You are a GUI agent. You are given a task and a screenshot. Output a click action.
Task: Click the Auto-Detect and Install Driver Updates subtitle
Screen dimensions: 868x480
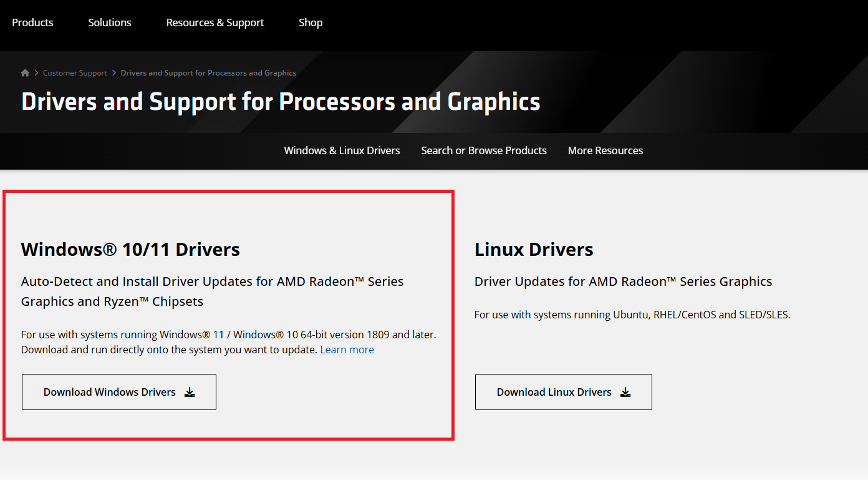(x=213, y=291)
